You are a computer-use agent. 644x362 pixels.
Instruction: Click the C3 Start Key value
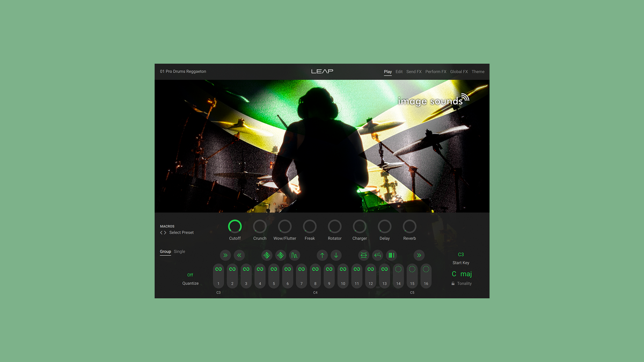(x=460, y=254)
